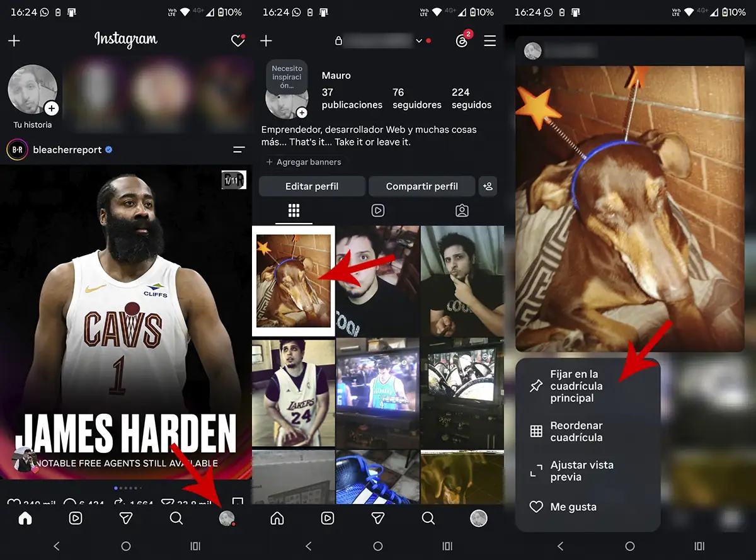Image resolution: width=756 pixels, height=560 pixels.
Task: Switch to the tagged photos tab
Action: 462,211
